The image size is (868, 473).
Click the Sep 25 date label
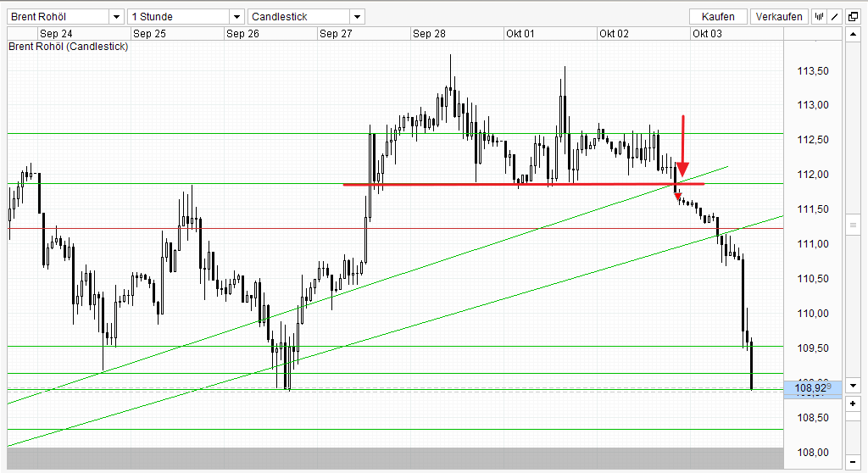149,34
